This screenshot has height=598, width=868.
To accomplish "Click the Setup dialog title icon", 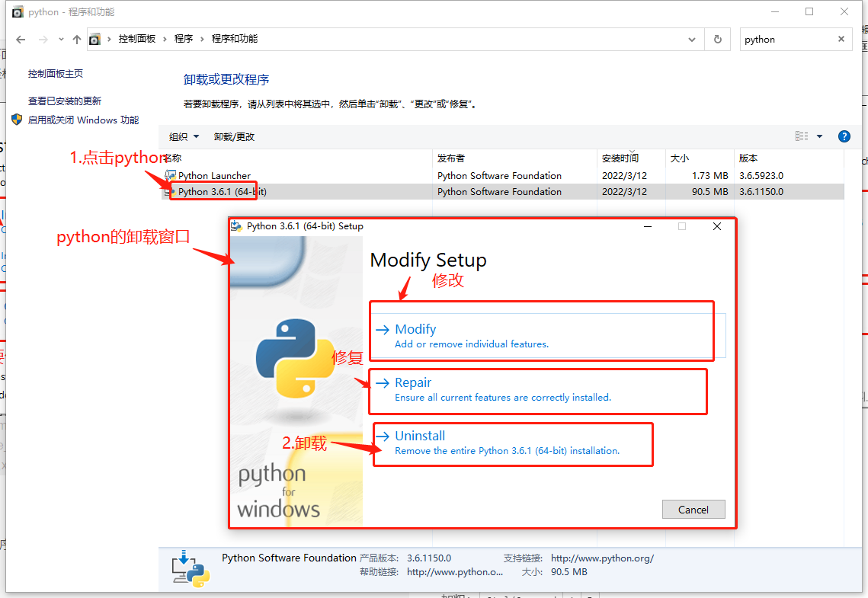I will (237, 225).
